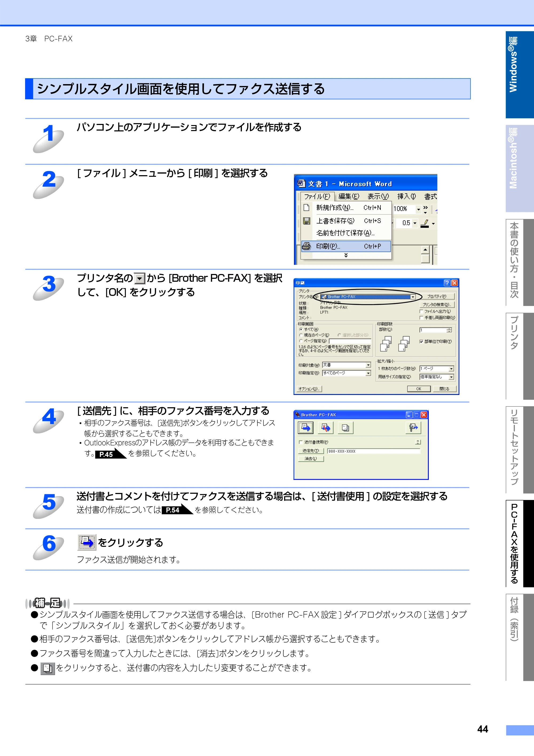
Task: Uncheck the 部単位で印刷 checkbox
Action: (421, 342)
